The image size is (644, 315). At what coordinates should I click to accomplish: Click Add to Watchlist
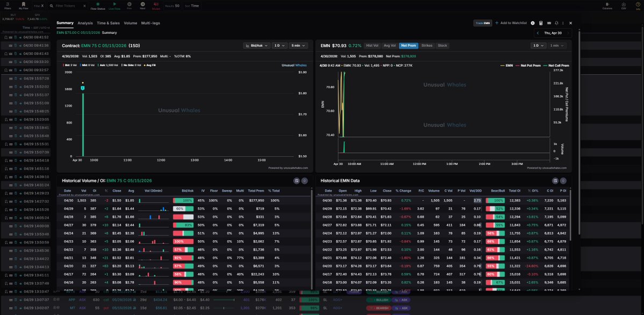tap(511, 24)
